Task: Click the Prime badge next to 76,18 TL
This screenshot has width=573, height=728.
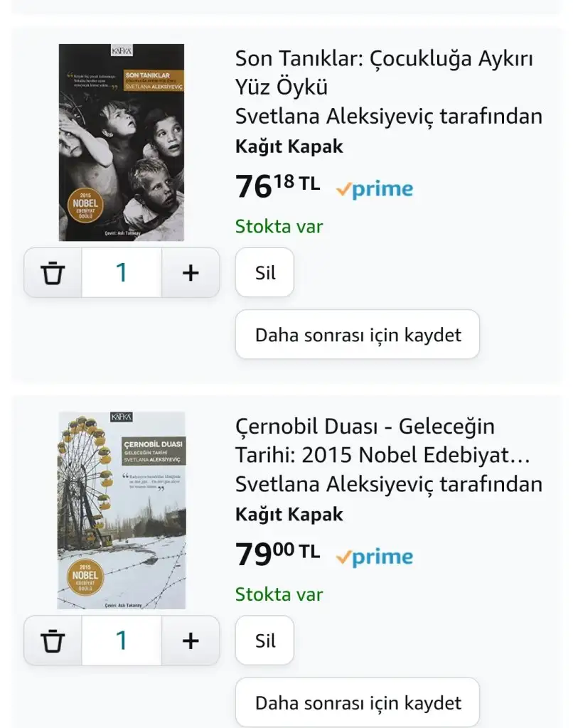Action: [375, 188]
